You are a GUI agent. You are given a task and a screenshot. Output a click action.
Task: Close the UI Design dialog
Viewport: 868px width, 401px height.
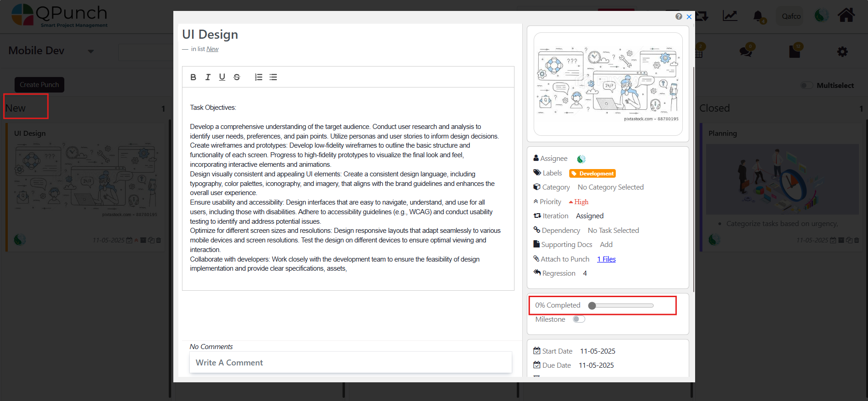[689, 17]
